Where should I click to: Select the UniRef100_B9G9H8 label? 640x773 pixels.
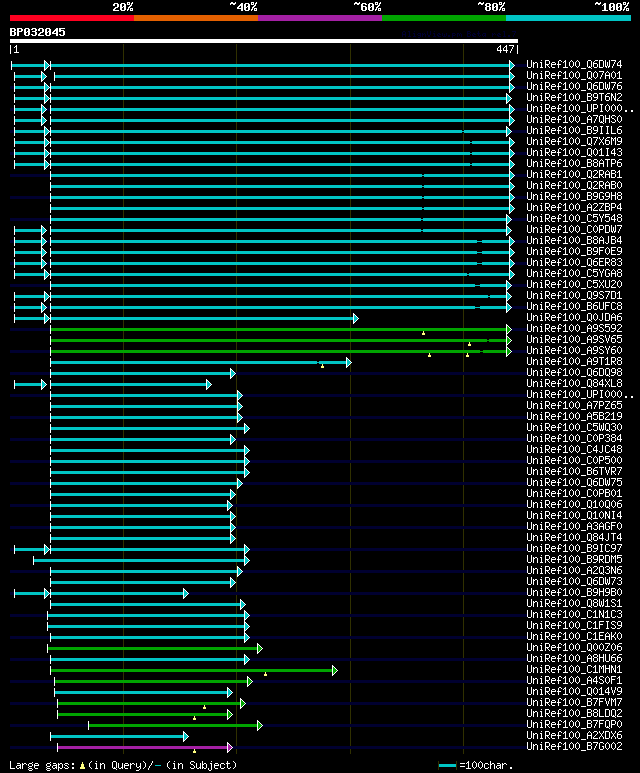(x=574, y=196)
